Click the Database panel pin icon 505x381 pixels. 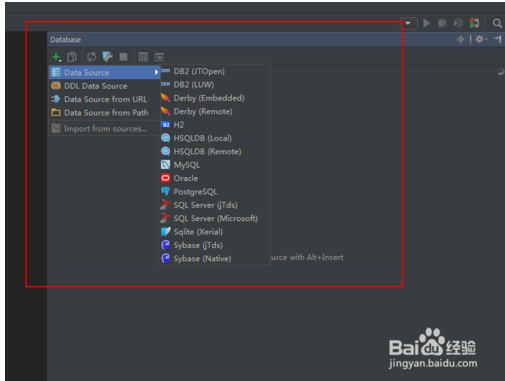[461, 39]
